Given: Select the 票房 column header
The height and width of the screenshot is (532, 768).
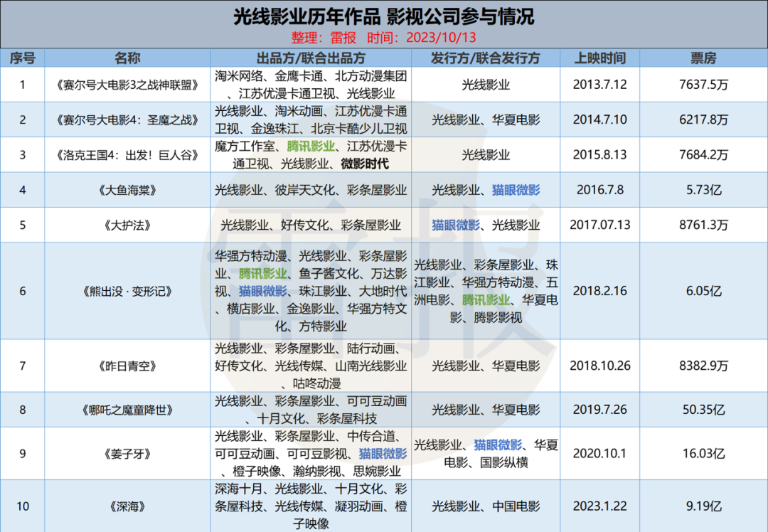Looking at the screenshot, I should tap(703, 58).
